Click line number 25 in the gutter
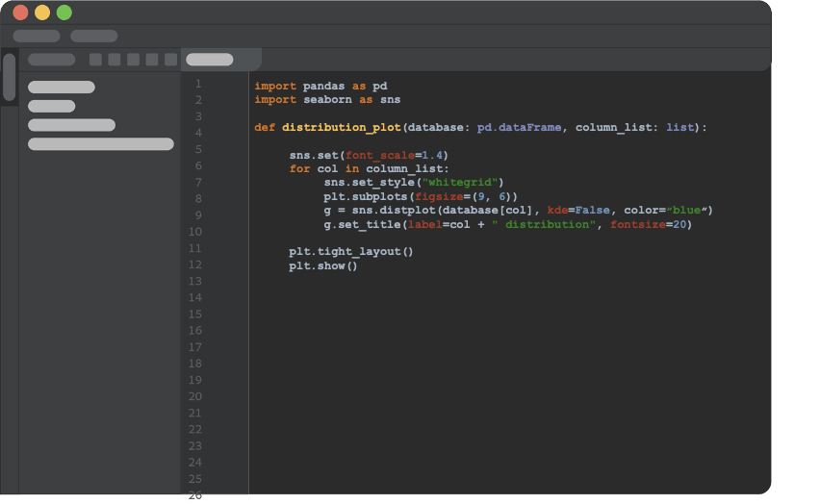 coord(195,479)
